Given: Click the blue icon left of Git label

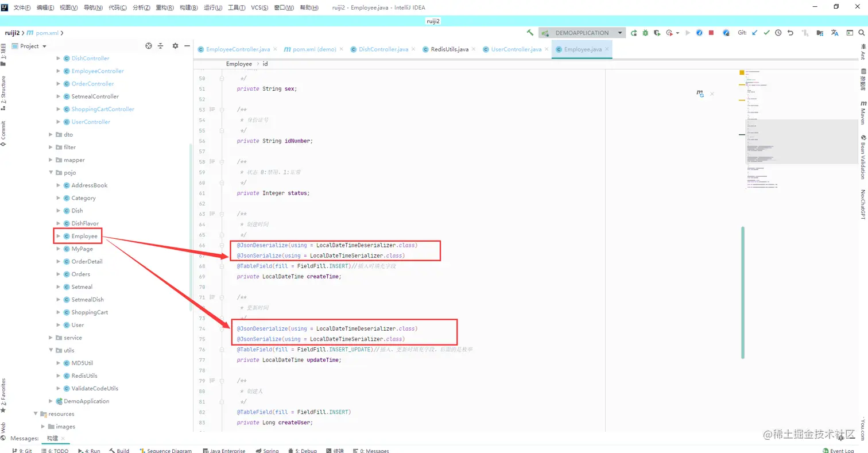Looking at the screenshot, I should click(x=726, y=33).
